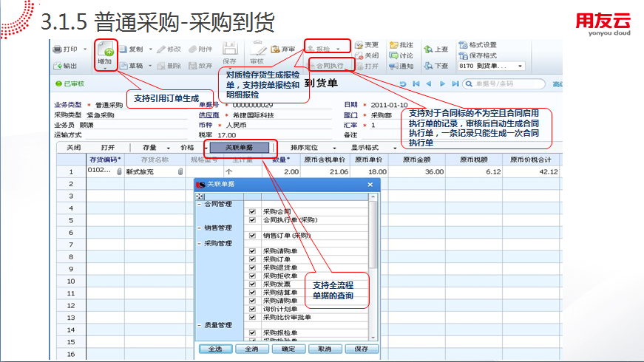Select the 关联单据 tab button
The width and height of the screenshot is (644, 362).
(240, 147)
